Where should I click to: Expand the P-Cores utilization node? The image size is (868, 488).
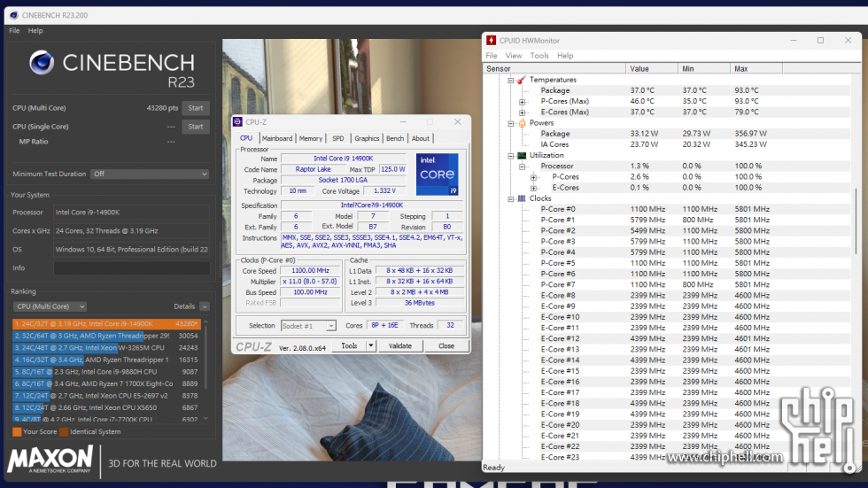coord(533,177)
